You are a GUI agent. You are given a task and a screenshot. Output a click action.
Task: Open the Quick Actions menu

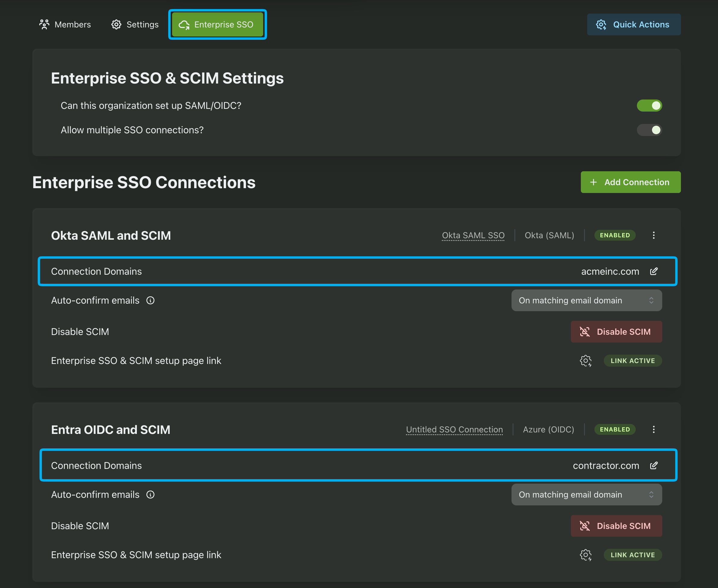click(x=634, y=24)
